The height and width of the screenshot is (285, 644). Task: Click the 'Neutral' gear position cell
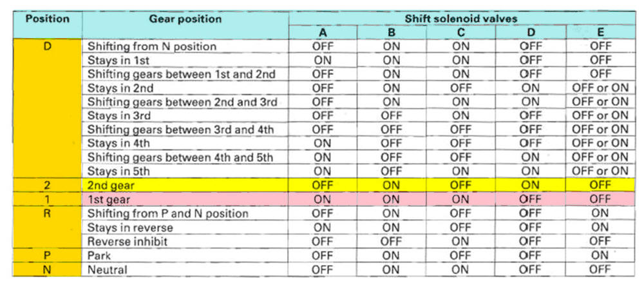click(x=107, y=270)
